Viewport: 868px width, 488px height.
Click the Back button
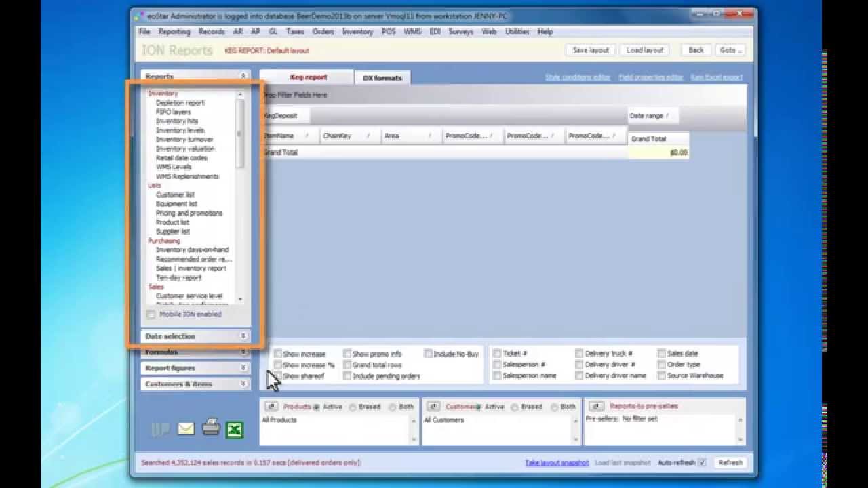(696, 50)
